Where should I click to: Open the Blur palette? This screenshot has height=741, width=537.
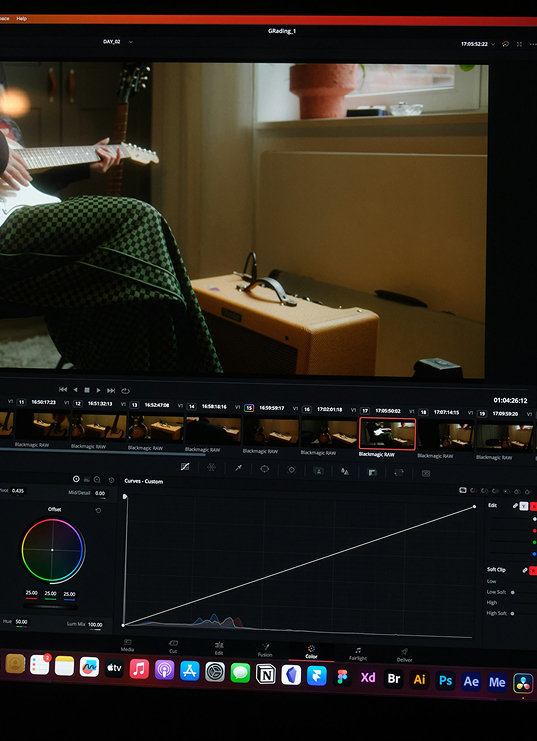[345, 471]
